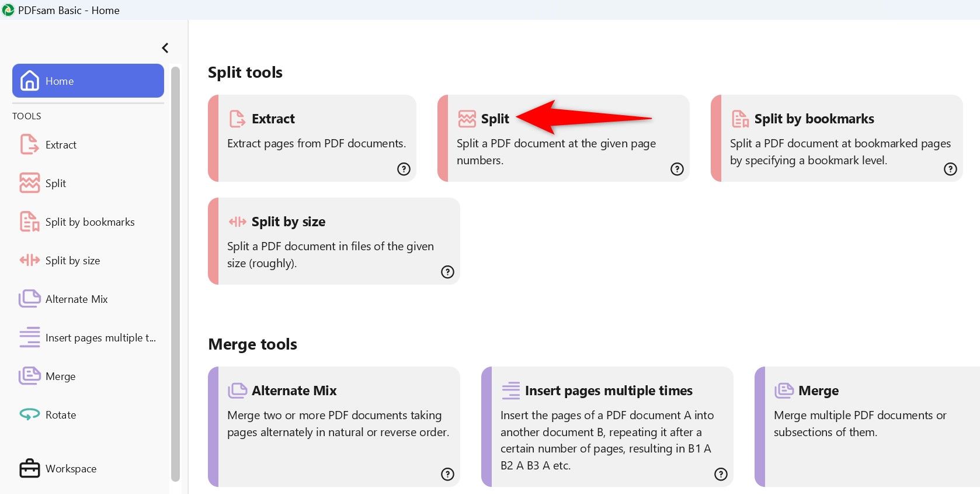
Task: Click the Alternate Mix card icon
Action: [237, 391]
